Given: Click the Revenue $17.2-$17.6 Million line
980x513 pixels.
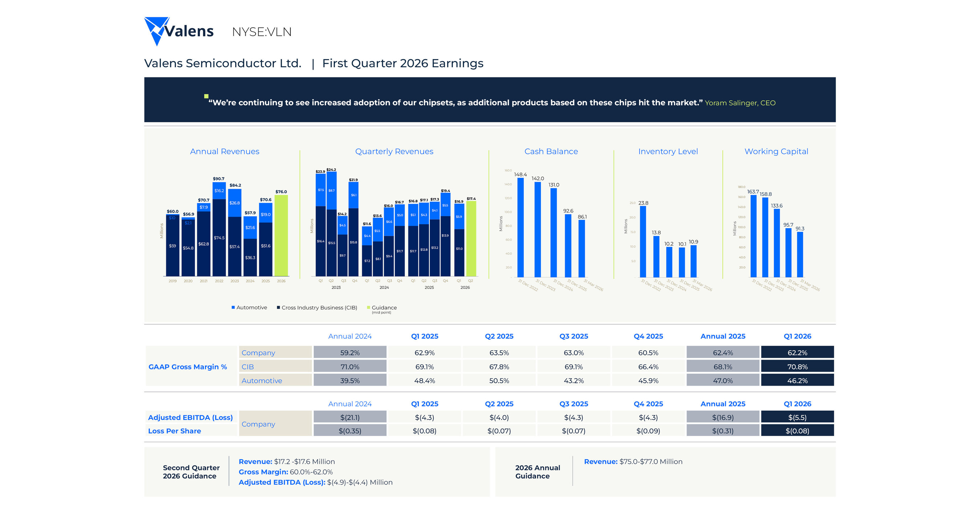Looking at the screenshot, I should [287, 461].
